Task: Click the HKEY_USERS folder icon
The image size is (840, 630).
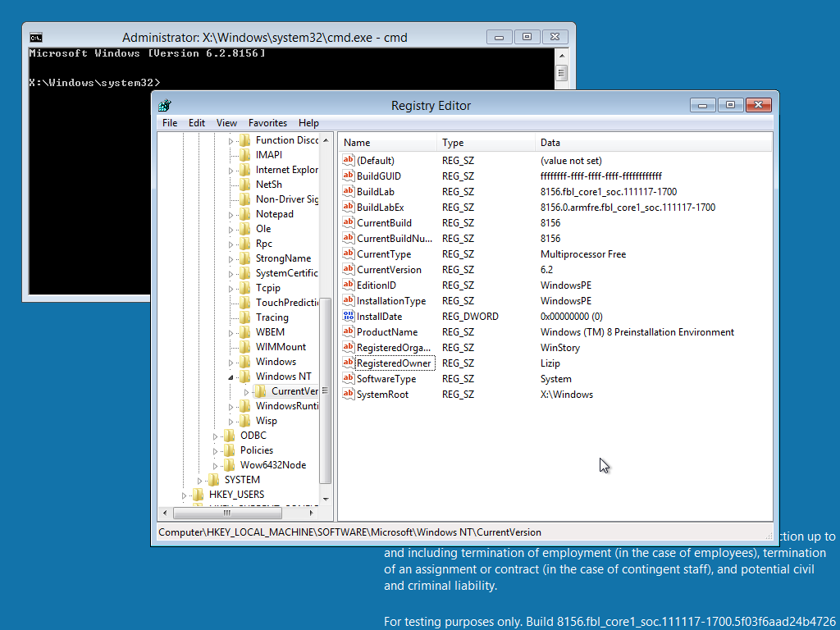Action: pos(198,495)
